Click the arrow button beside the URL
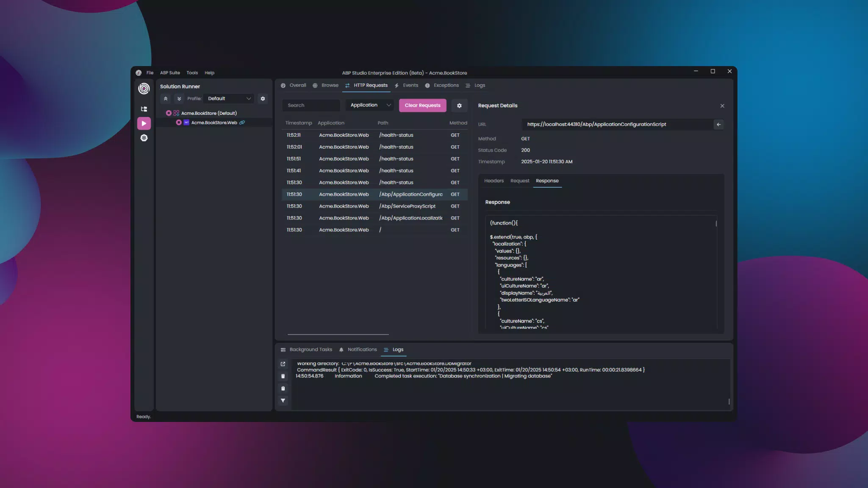The height and width of the screenshot is (488, 868). (x=718, y=125)
